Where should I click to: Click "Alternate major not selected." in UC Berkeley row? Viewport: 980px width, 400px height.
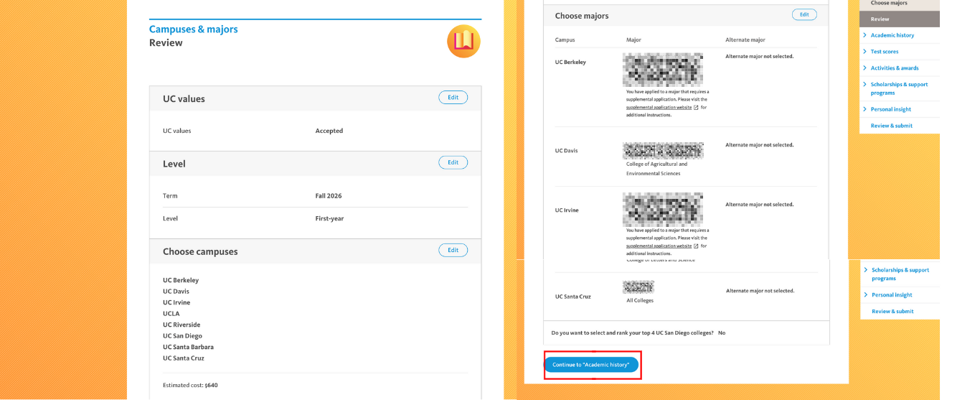tap(759, 56)
